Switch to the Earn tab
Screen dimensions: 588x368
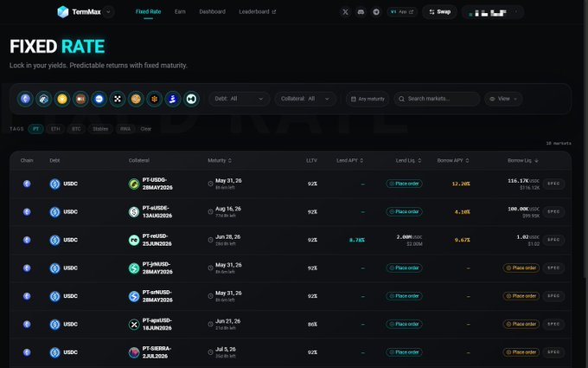[x=180, y=11]
